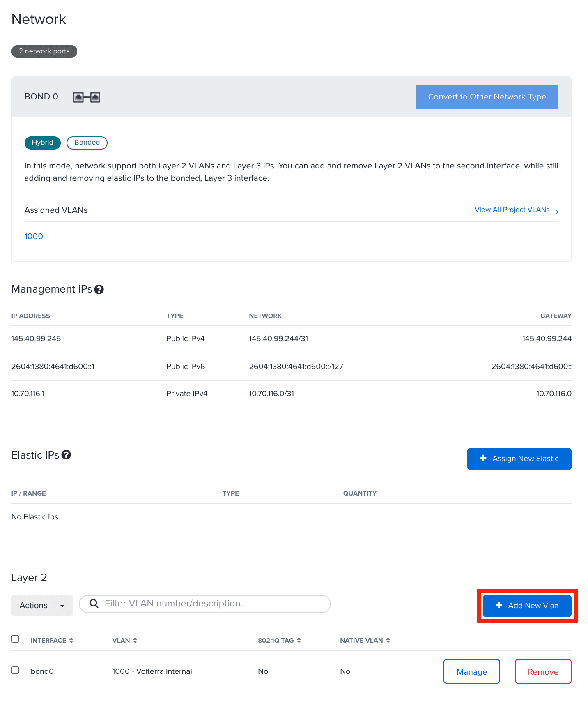Click the bonded ports icon next to BOND 0
588x710 pixels.
point(87,97)
